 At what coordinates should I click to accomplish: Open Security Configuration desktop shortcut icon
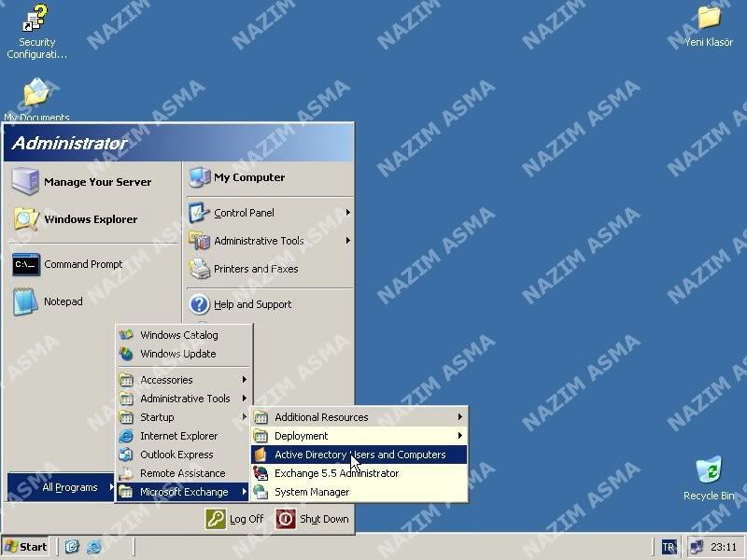pyautogui.click(x=35, y=19)
